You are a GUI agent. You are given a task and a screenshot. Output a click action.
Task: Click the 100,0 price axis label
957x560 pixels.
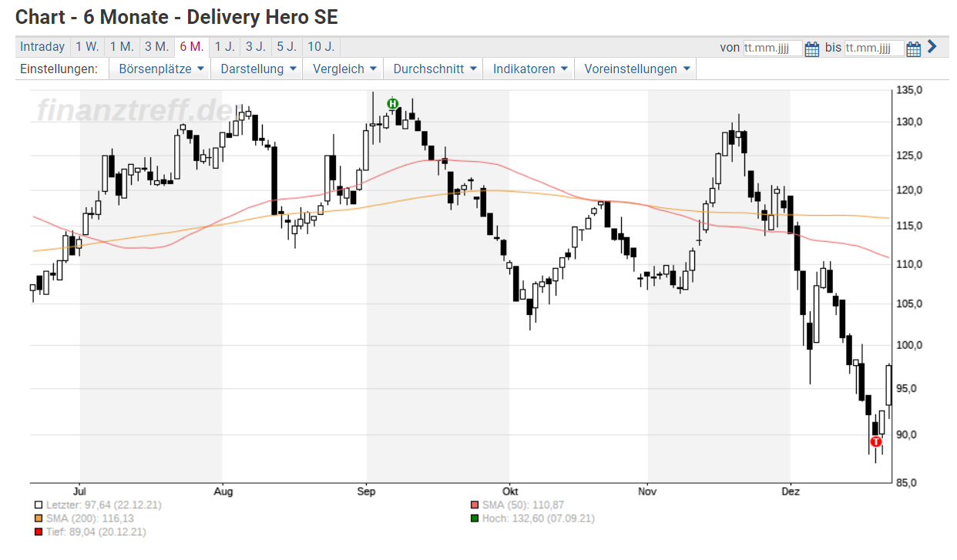pos(910,345)
